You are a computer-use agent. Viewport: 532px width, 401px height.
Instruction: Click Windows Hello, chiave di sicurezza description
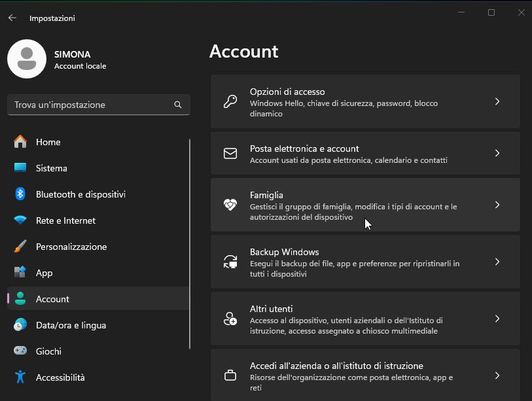tap(344, 109)
